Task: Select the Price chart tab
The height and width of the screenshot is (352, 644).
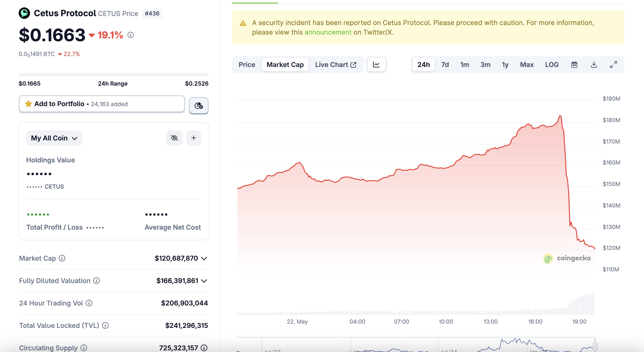Action: (x=247, y=64)
